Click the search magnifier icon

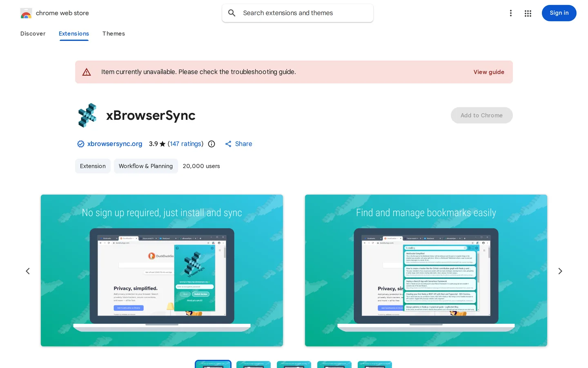point(232,13)
